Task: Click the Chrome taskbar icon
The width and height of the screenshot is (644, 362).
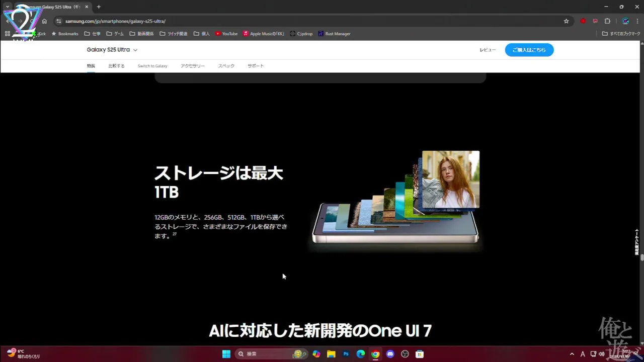Action: (375, 354)
